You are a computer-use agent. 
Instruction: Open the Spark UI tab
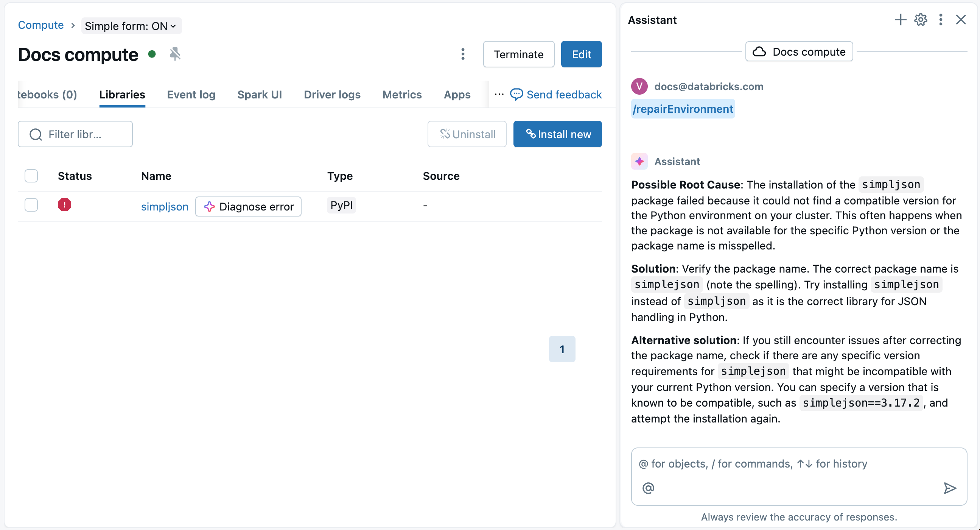tap(260, 94)
